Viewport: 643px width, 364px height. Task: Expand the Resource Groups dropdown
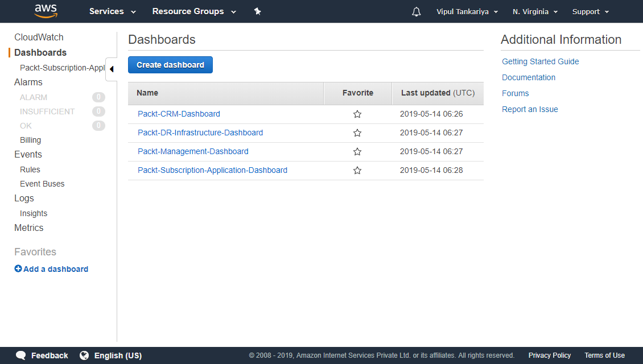pyautogui.click(x=194, y=11)
